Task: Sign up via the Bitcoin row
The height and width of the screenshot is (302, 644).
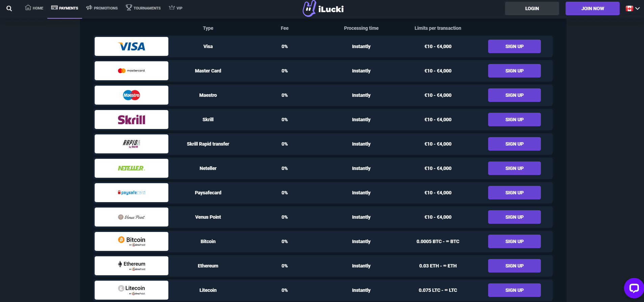Action: coord(514,241)
